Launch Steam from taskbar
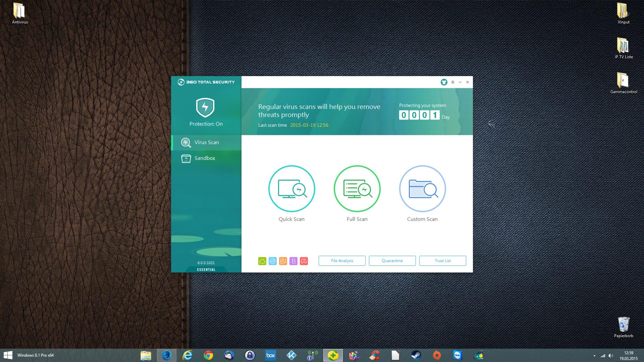The height and width of the screenshot is (362, 644). [x=416, y=355]
